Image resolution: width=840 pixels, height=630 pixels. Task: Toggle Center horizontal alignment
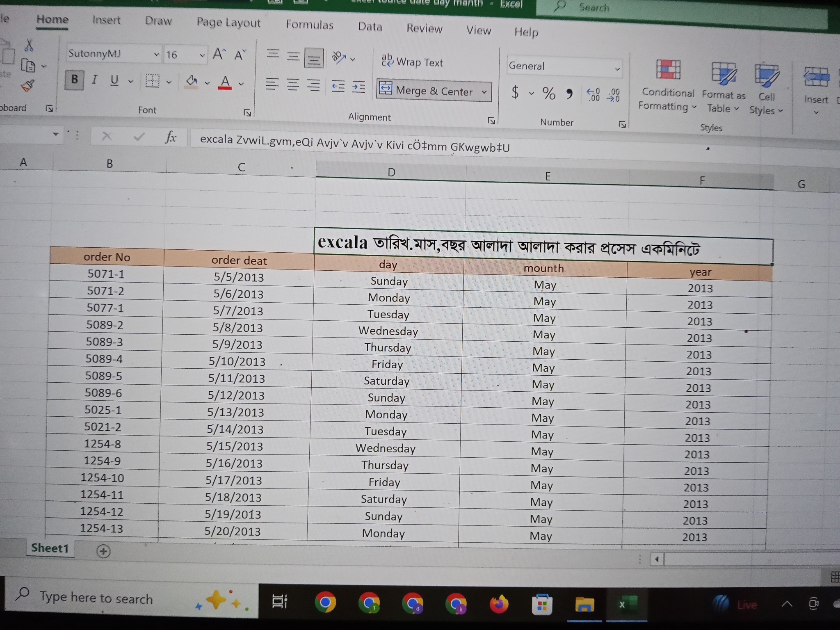tap(293, 85)
